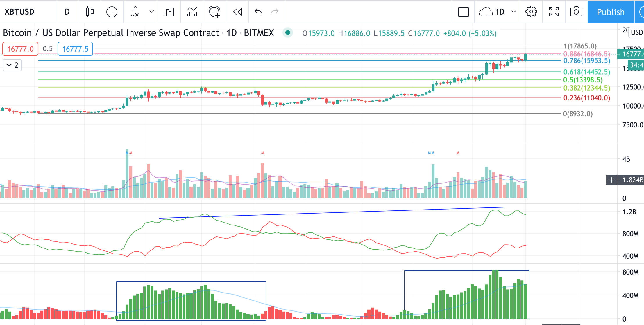The width and height of the screenshot is (644, 325).
Task: Click the Compare or Add Symbol plus icon
Action: (x=112, y=12)
